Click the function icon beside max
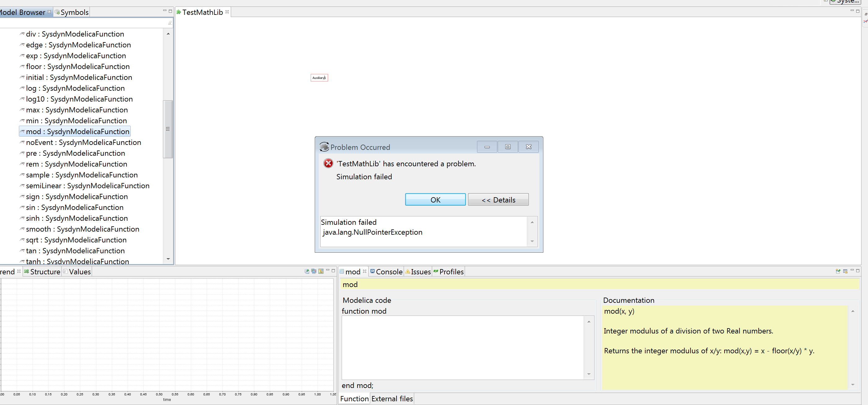Image resolution: width=868 pixels, height=405 pixels. pyautogui.click(x=22, y=109)
